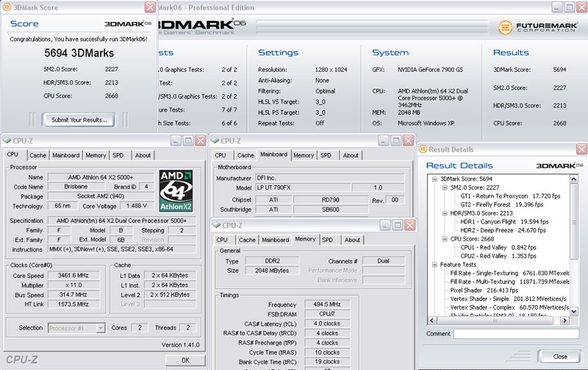This screenshot has width=588, height=370.
Task: Click the HT Link value 1573.5 MHz
Action: point(73,305)
